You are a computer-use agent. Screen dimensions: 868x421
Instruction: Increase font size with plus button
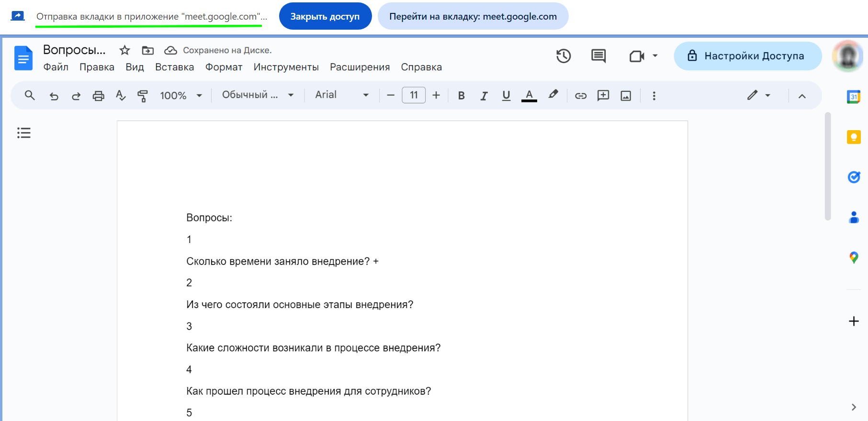(x=436, y=95)
